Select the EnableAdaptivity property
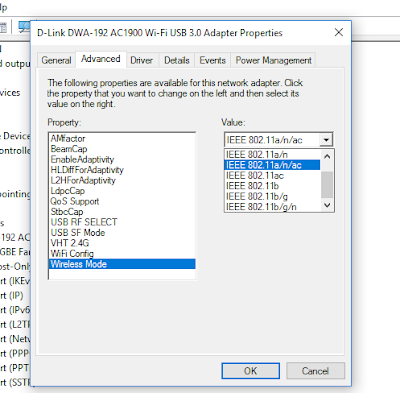The height and width of the screenshot is (393, 400). coord(122,159)
